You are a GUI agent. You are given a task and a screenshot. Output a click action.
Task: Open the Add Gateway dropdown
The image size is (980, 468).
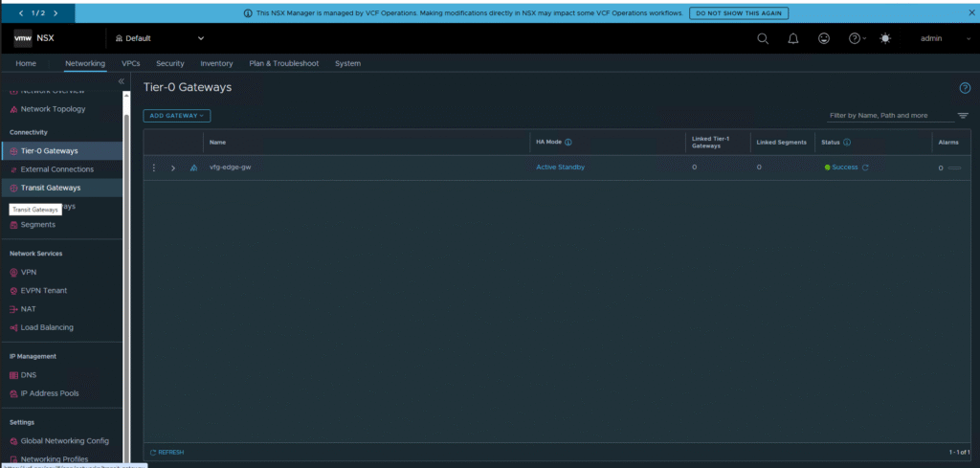pos(177,116)
